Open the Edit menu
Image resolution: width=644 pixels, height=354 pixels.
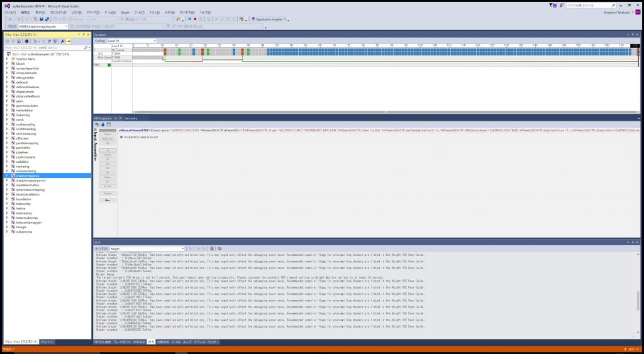point(25,13)
